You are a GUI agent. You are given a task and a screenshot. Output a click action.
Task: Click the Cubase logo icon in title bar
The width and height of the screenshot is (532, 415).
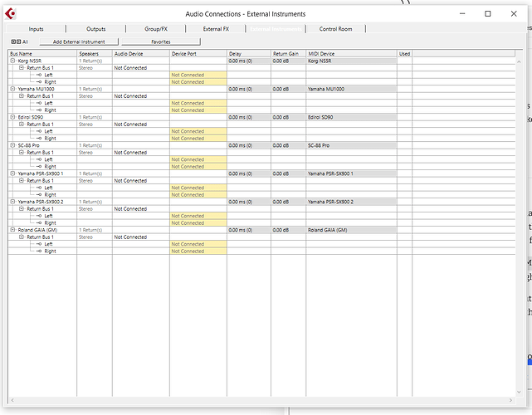(x=11, y=13)
